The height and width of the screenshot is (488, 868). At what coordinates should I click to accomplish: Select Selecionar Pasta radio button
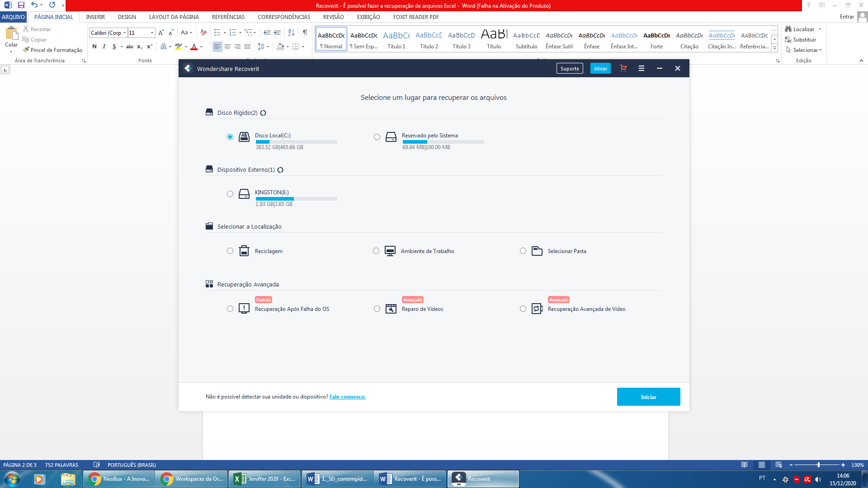pyautogui.click(x=523, y=251)
